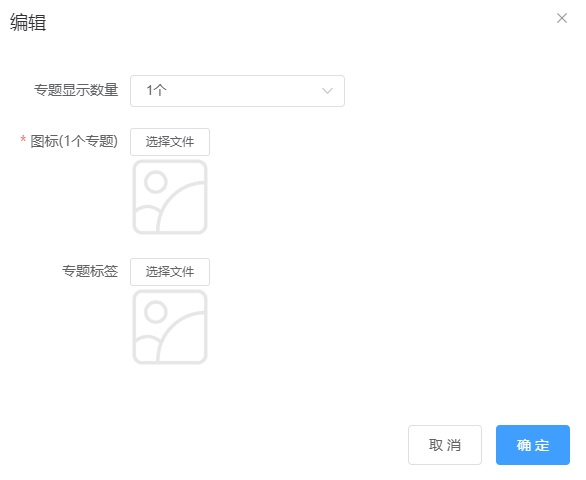Click the image placeholder under 专题标签

170,327
